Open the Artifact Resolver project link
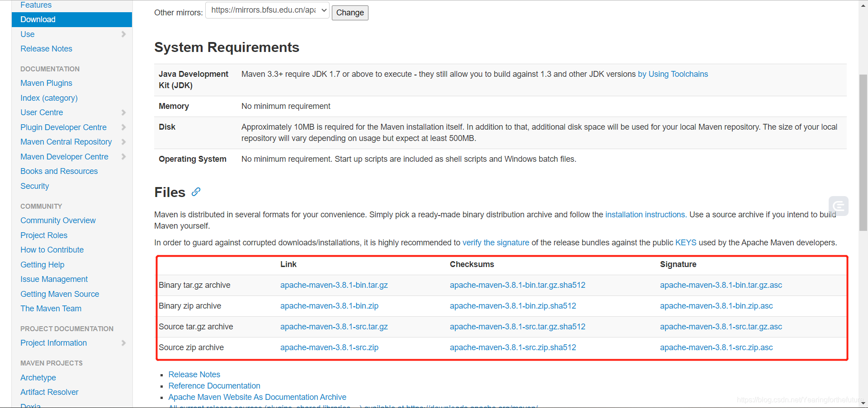The height and width of the screenshot is (408, 868). [49, 392]
